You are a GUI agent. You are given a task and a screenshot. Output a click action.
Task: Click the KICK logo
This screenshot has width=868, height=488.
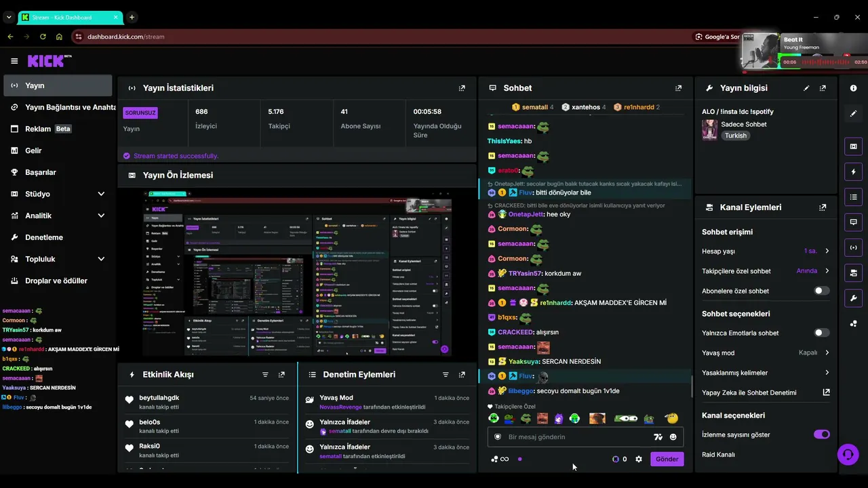click(50, 61)
